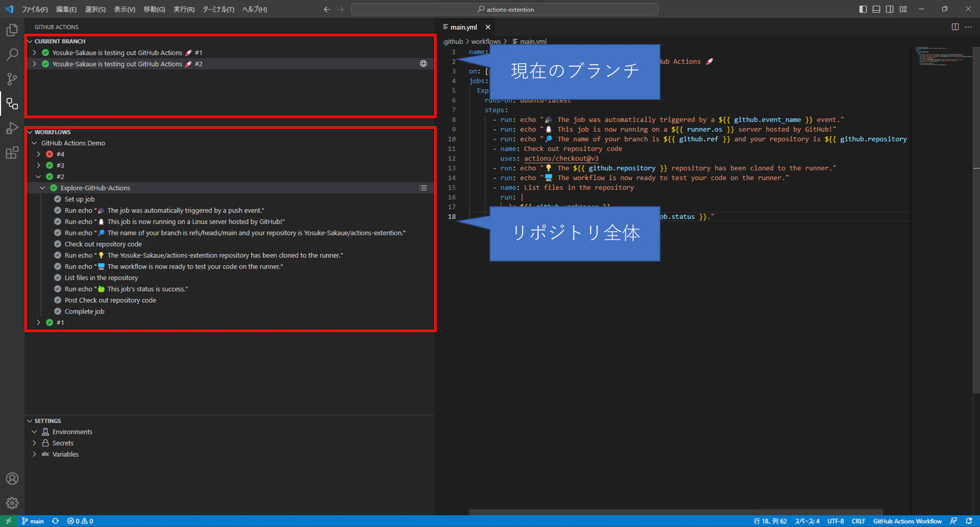Click the main branch indicator

click(x=33, y=521)
